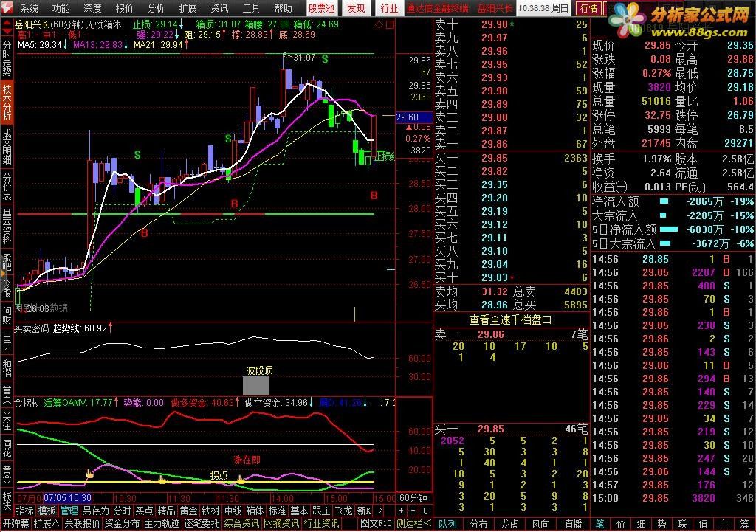
Task: Select the 模板 tab below chart
Action: point(47,511)
